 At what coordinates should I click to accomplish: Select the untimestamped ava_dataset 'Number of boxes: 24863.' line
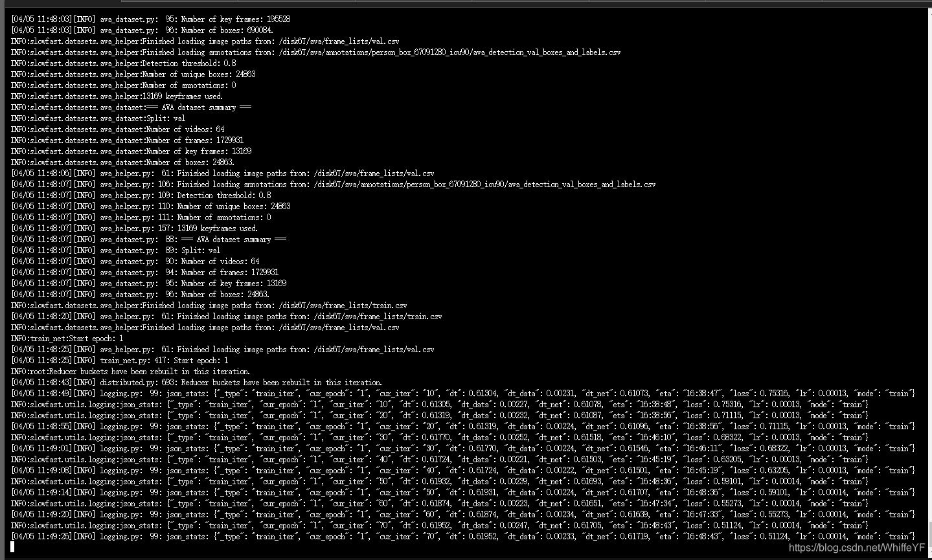click(x=123, y=162)
